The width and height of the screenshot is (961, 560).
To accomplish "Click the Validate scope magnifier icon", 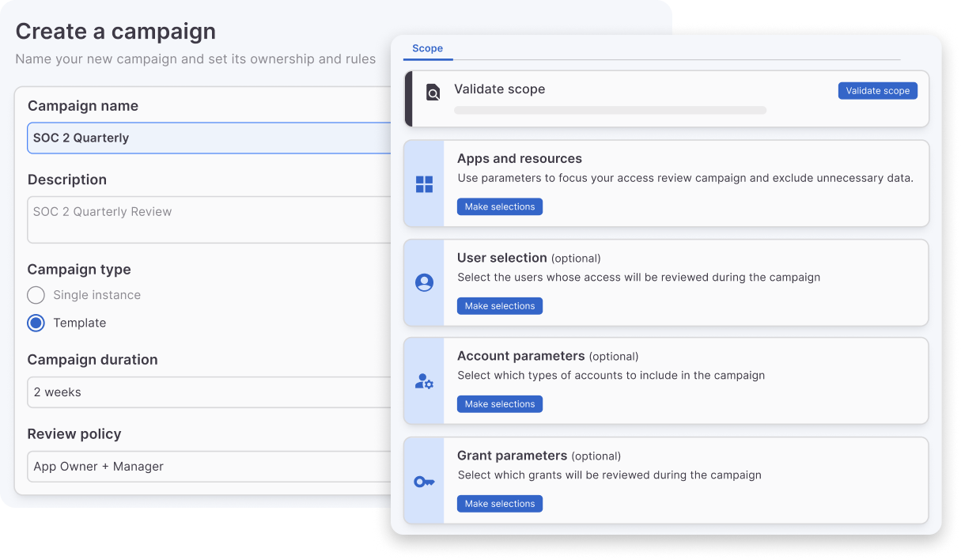I will click(x=432, y=93).
